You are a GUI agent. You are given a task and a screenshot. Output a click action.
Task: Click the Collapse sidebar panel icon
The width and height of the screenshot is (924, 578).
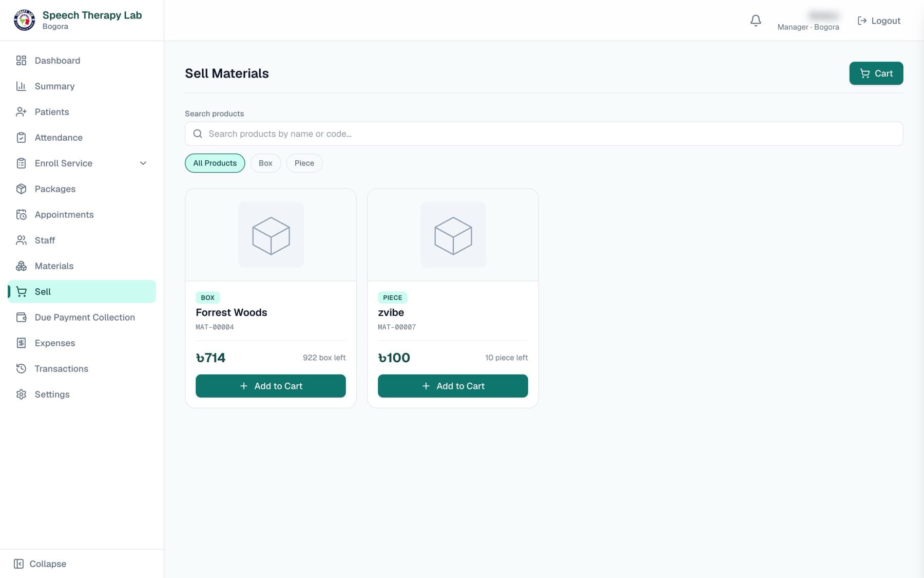[18, 564]
